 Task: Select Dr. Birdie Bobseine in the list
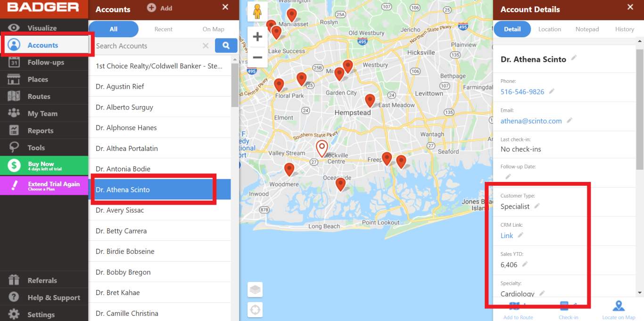click(x=160, y=252)
